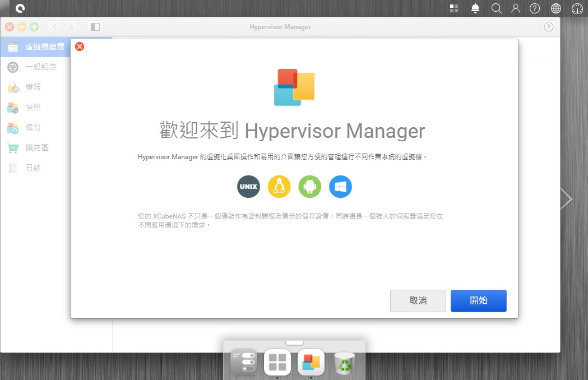Click the restore icon beside 備份
The height and width of the screenshot is (380, 588).
[x=13, y=128]
